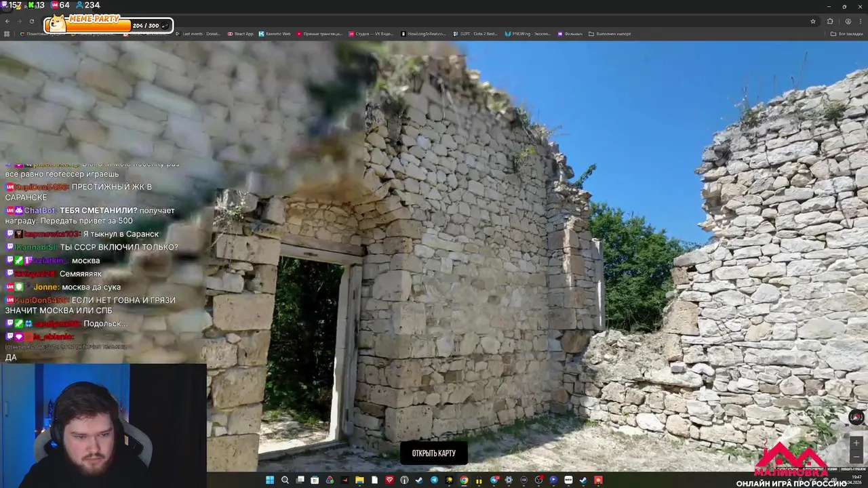Open OBS Studio on the taskbar

point(538,480)
